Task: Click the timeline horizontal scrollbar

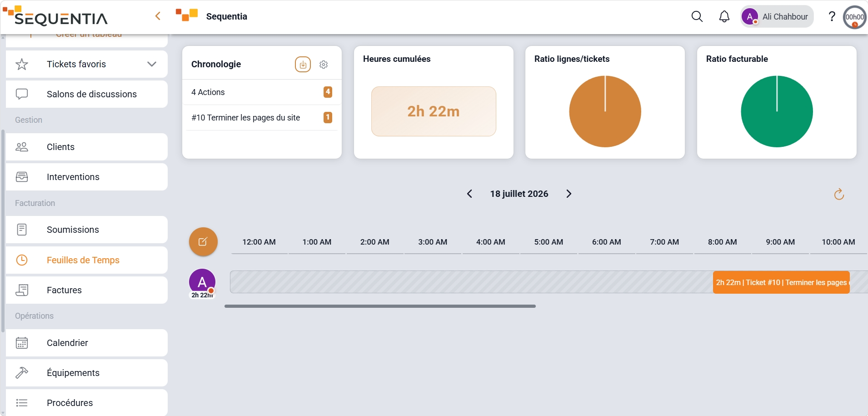Action: pyautogui.click(x=380, y=306)
